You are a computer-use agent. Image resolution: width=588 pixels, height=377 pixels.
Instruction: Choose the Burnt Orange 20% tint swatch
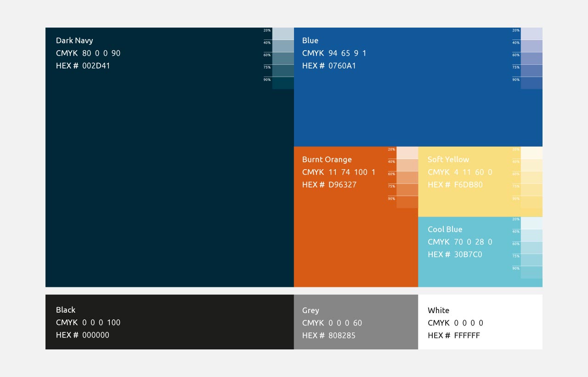pyautogui.click(x=407, y=153)
